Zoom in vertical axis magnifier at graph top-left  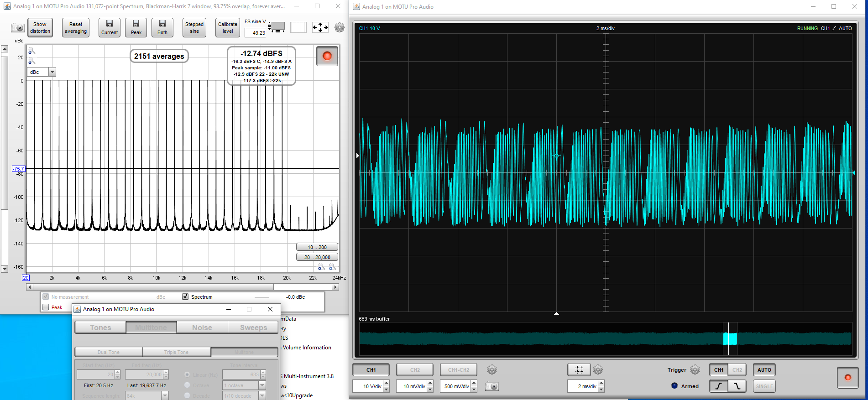pos(32,51)
